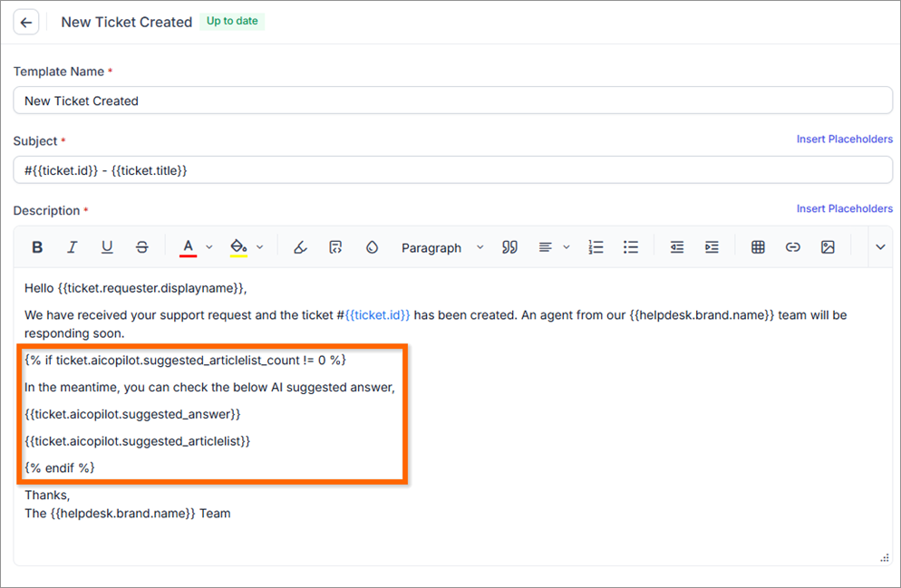This screenshot has height=588, width=901.
Task: Click the 'Thanks,' line in body
Action: (x=47, y=495)
